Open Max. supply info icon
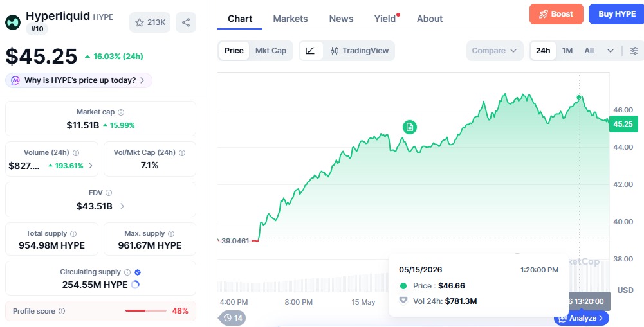Viewport: 644px width, 327px height. pyautogui.click(x=171, y=233)
